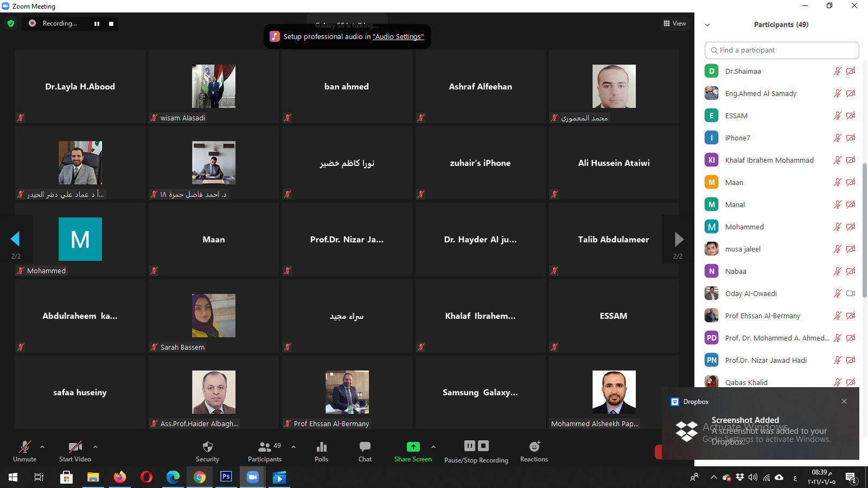Open Photoshop from the taskbar

pyautogui.click(x=226, y=477)
